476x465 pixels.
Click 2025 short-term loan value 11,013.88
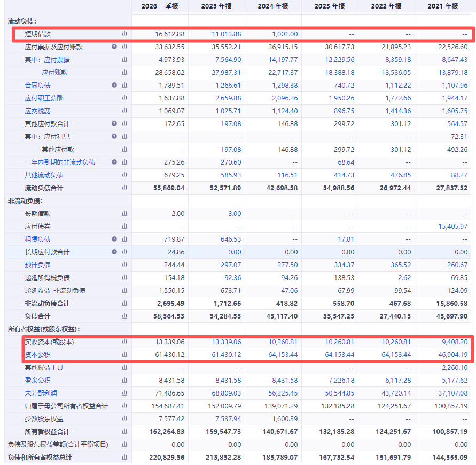coord(227,34)
